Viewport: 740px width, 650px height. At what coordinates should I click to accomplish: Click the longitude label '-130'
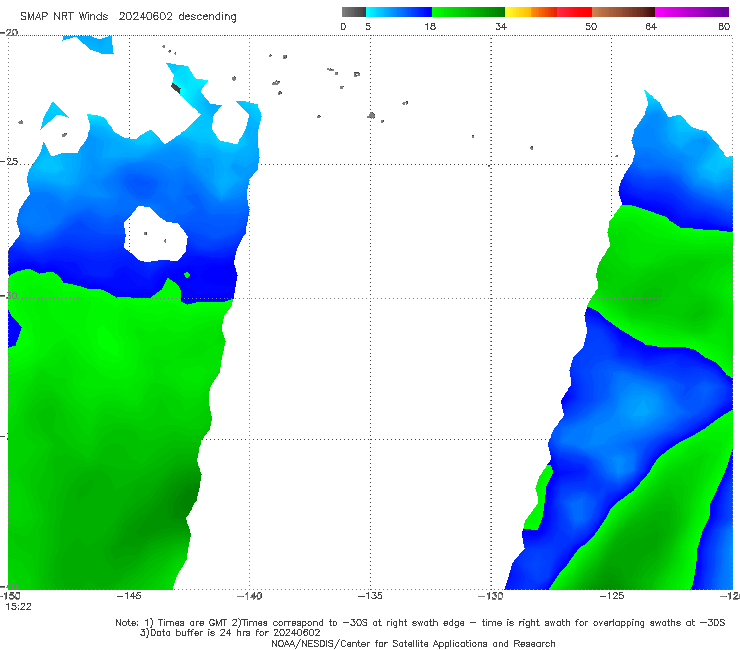tap(491, 596)
